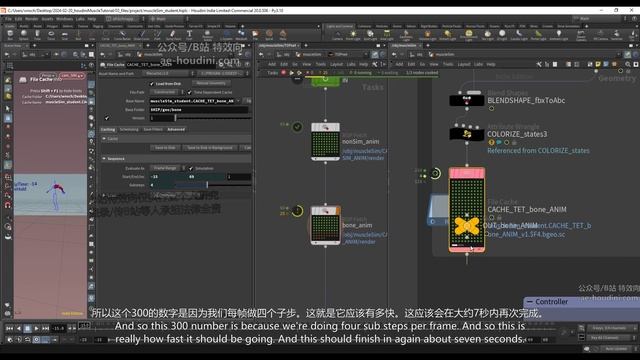Open the main Help menu
This screenshot has width=640, height=360.
click(92, 19)
